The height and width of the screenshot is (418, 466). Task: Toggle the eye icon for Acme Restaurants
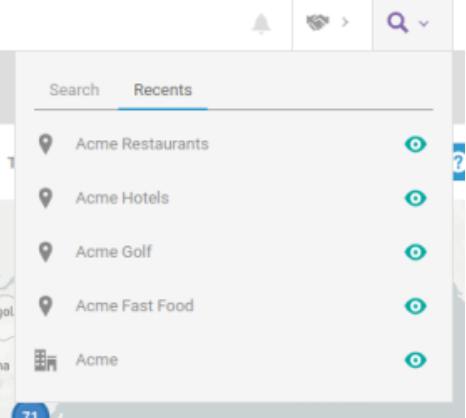415,144
